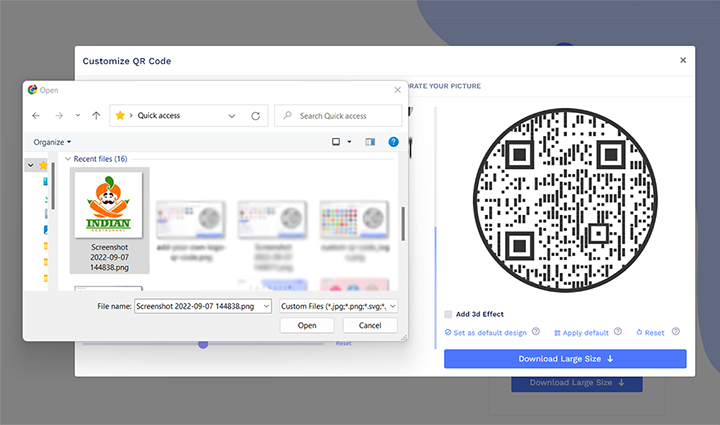This screenshot has height=425, width=720.
Task: Open the view options dropdown
Action: (349, 142)
